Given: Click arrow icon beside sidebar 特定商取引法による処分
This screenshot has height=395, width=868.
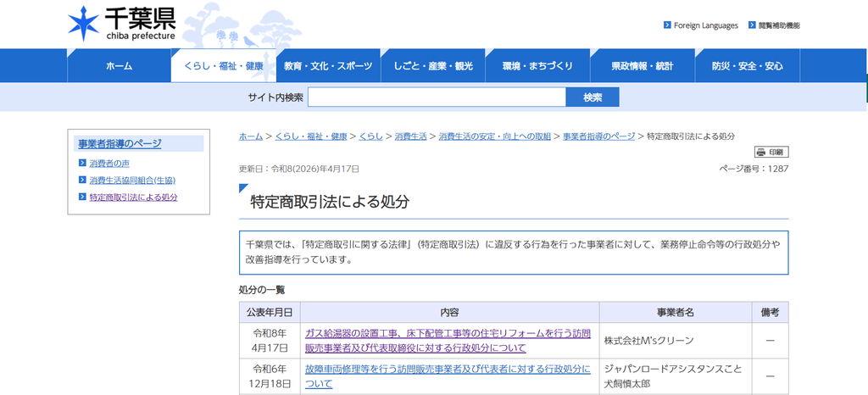Looking at the screenshot, I should click(x=82, y=197).
